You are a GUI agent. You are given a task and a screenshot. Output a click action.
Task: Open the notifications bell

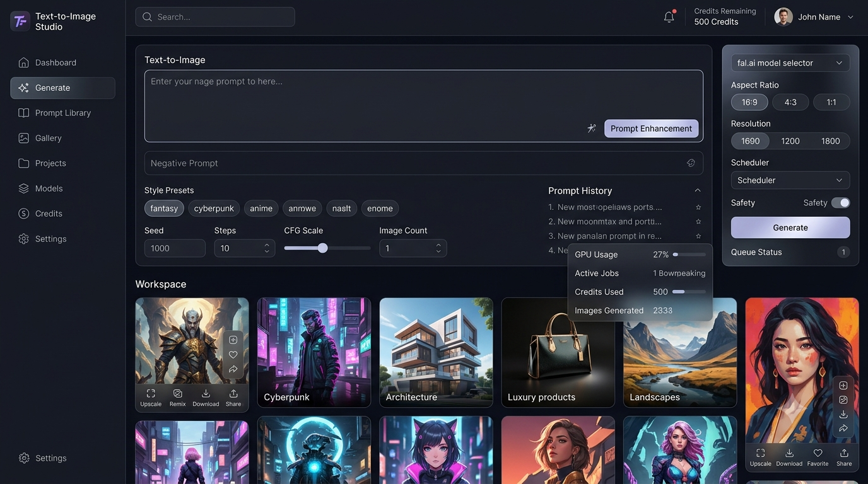click(x=669, y=17)
